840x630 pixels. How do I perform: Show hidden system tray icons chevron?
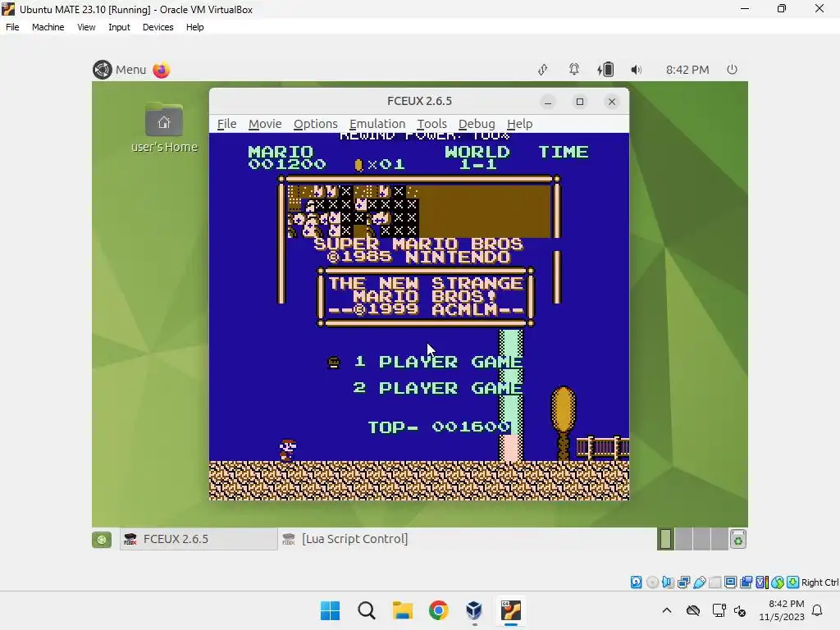[x=666, y=610]
